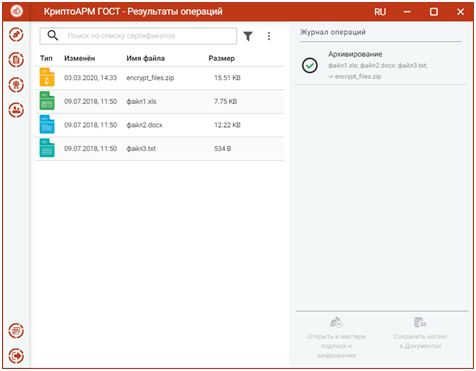Click the exit icon in sidebar
The height and width of the screenshot is (371, 476).
pos(16,356)
